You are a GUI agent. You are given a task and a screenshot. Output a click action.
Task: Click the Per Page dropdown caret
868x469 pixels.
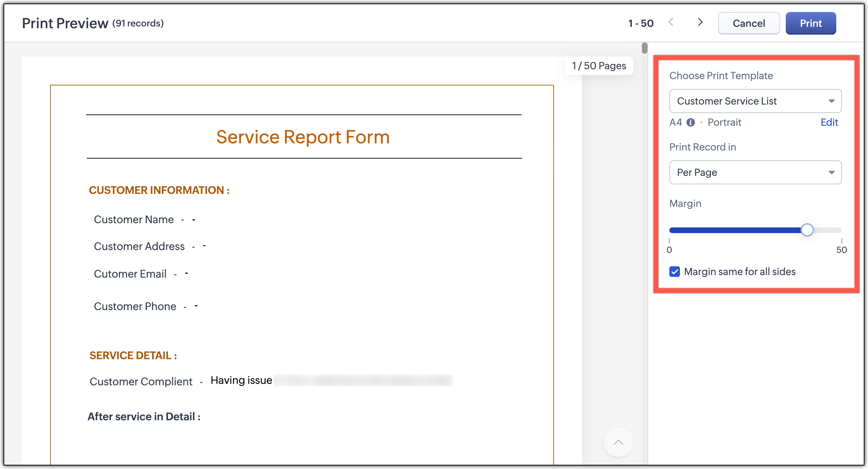831,173
